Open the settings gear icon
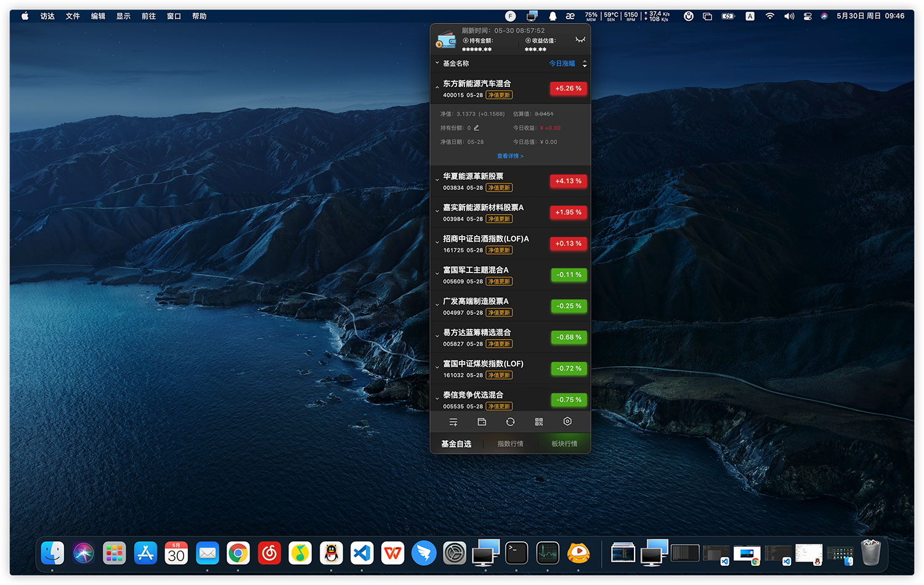 point(567,422)
